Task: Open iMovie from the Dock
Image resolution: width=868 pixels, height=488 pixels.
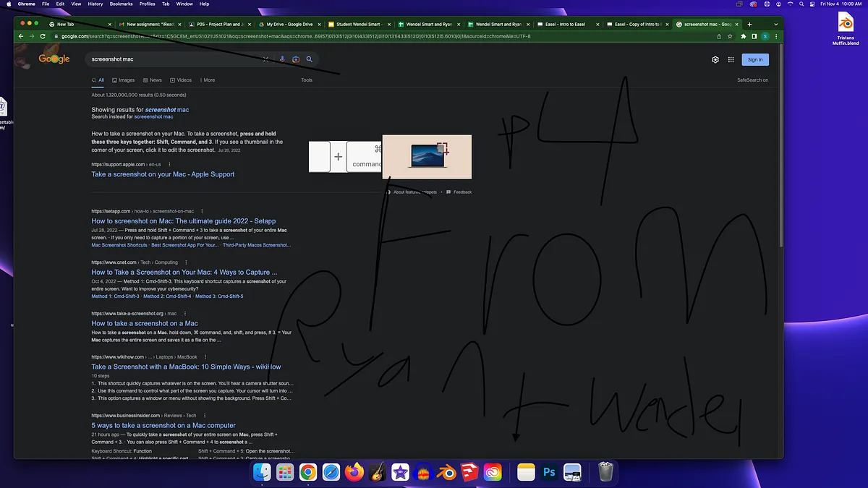Action: (400, 473)
